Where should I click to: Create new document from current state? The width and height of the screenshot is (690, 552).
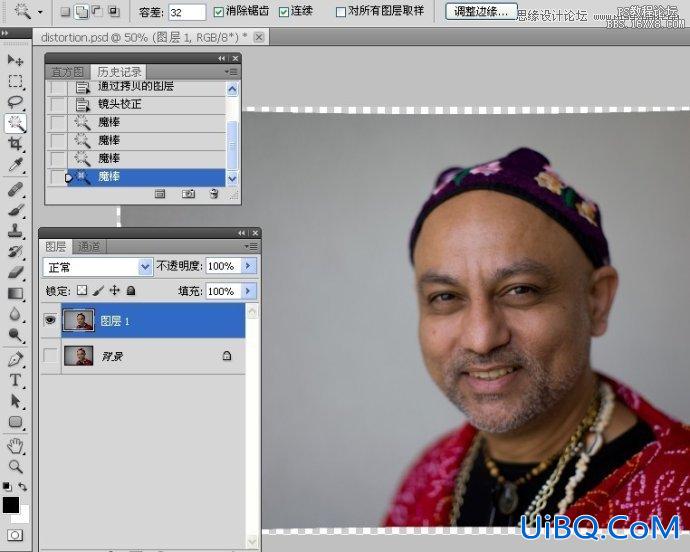pyautogui.click(x=160, y=194)
